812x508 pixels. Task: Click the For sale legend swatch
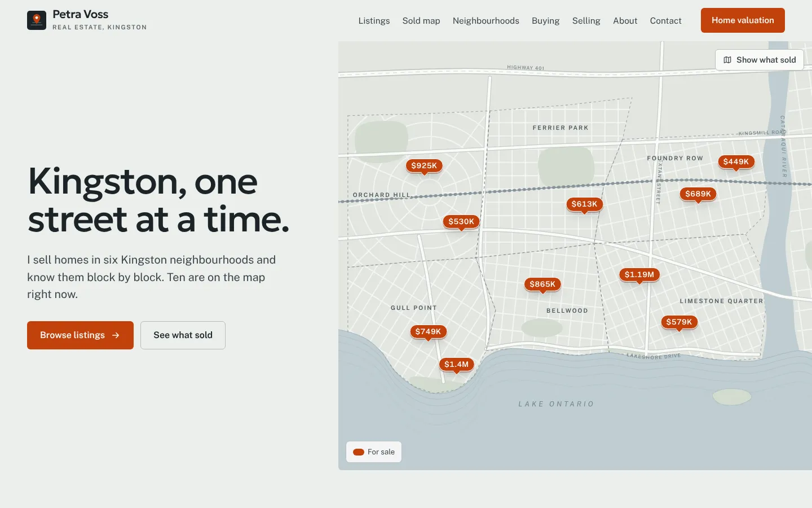click(x=359, y=452)
